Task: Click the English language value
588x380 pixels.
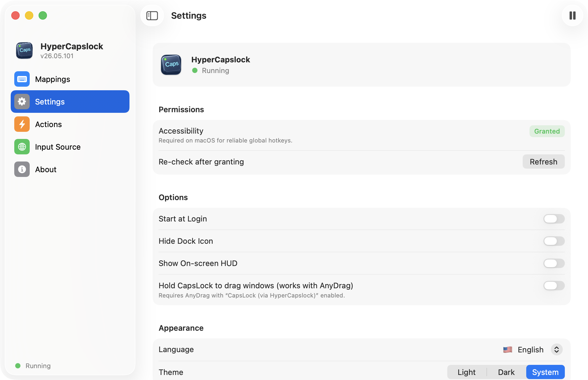Action: point(530,350)
